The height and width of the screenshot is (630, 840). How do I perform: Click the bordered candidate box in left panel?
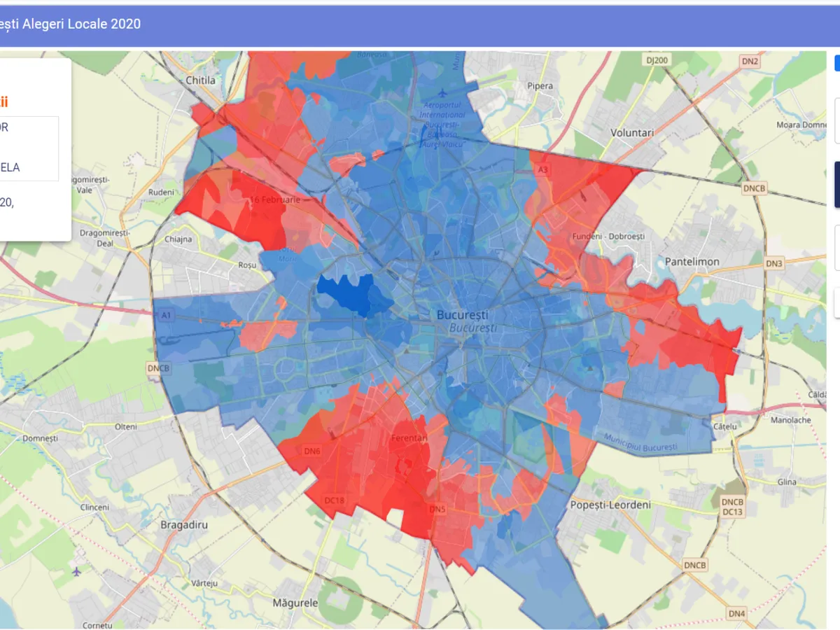pyautogui.click(x=28, y=148)
